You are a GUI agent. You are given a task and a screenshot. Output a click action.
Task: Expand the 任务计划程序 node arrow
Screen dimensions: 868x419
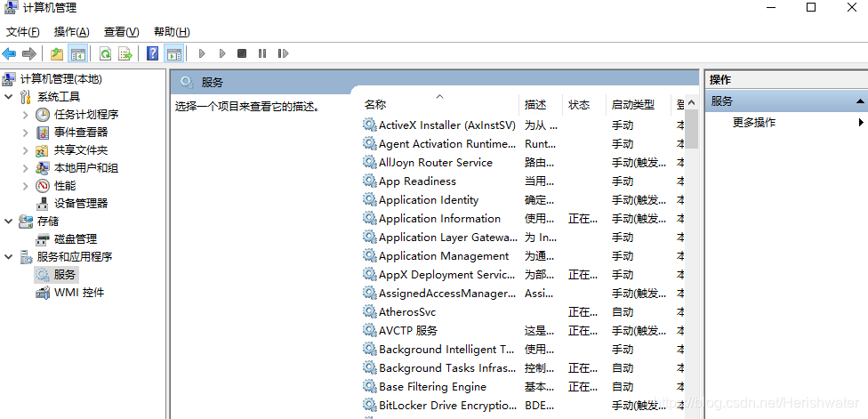coord(26,115)
